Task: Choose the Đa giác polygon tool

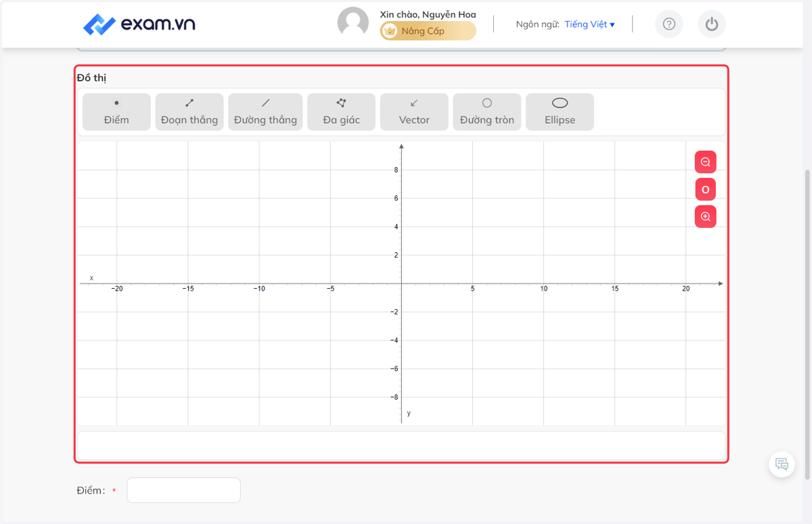Action: (x=341, y=112)
